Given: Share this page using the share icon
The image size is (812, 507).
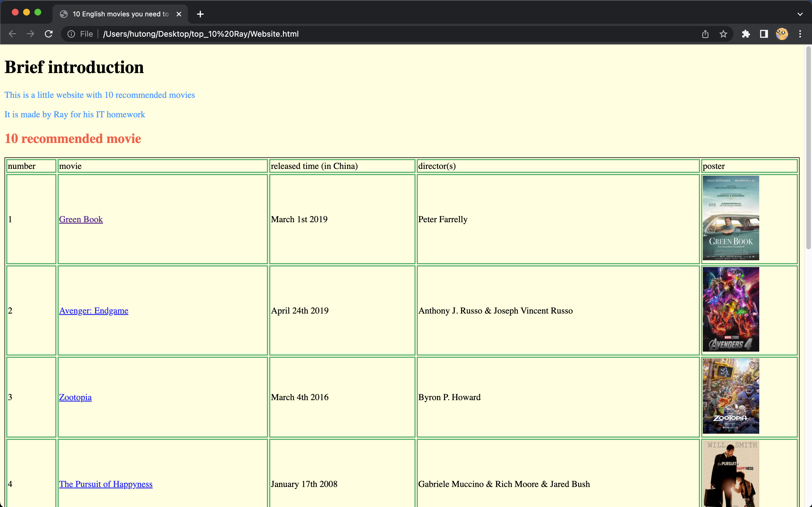Looking at the screenshot, I should pyautogui.click(x=705, y=34).
